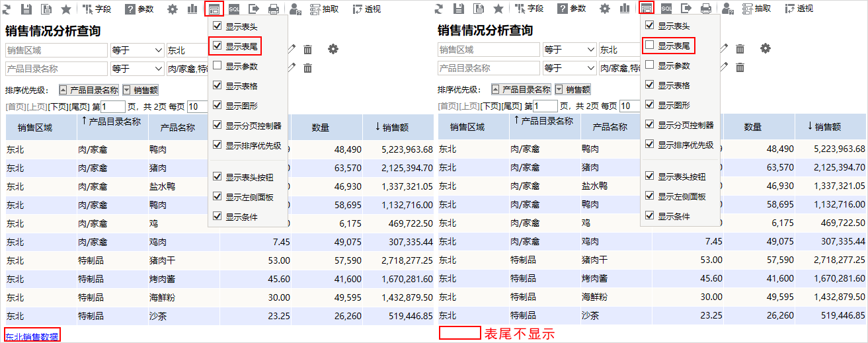This screenshot has height=343, width=868.
Task: Click 肉/家禽 value box in the left panel
Action: click(x=186, y=68)
